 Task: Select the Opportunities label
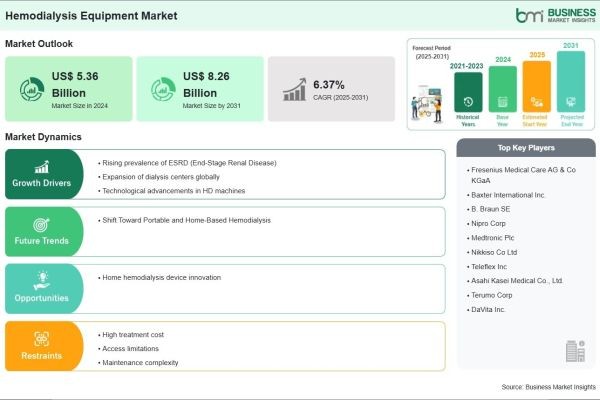[41, 298]
